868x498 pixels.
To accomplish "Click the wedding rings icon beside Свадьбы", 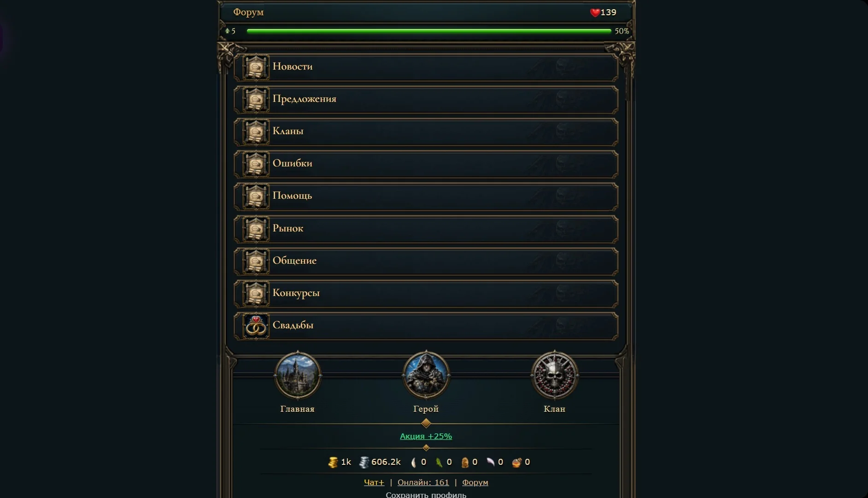I will [256, 326].
